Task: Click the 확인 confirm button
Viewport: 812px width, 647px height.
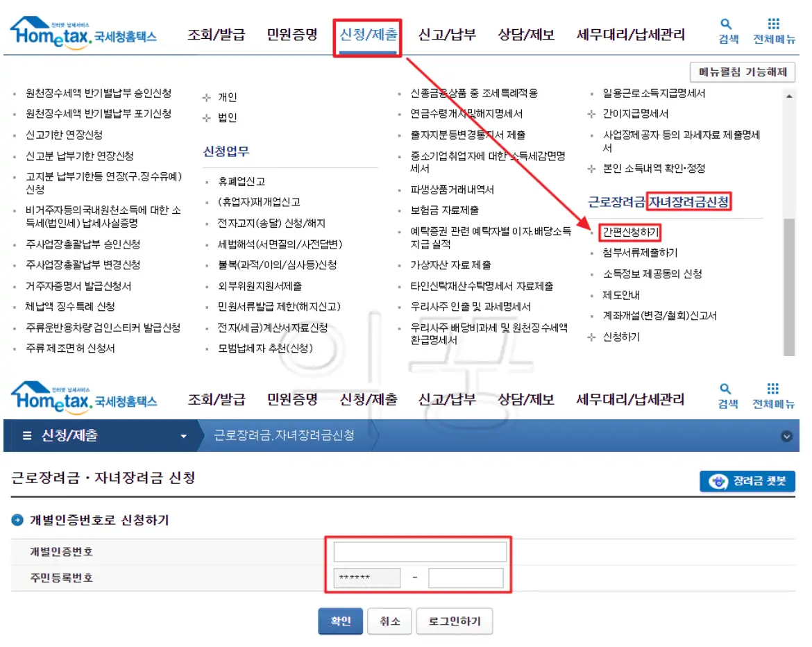Action: (x=340, y=621)
